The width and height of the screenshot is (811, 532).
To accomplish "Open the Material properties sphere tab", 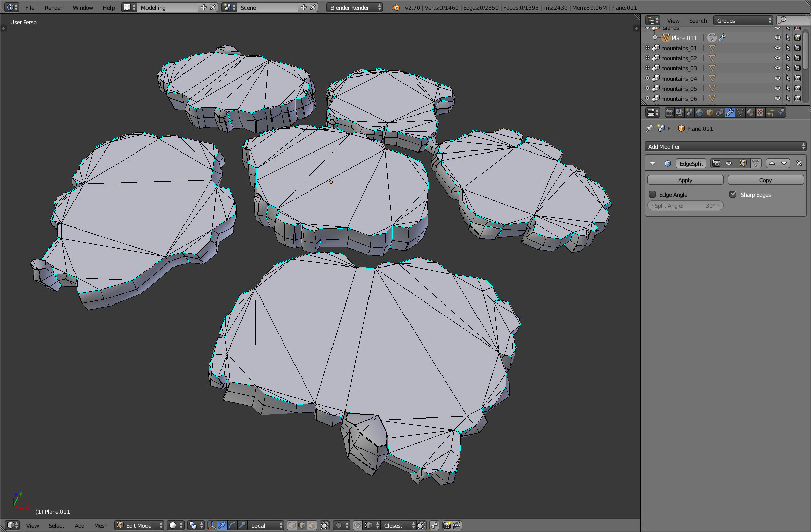I will click(x=750, y=112).
